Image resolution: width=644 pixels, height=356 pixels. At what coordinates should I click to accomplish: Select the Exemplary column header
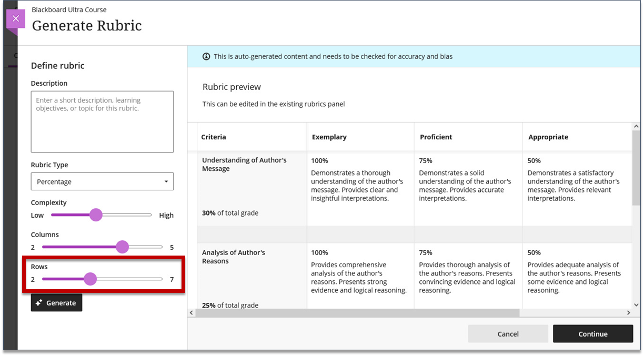[x=329, y=137]
